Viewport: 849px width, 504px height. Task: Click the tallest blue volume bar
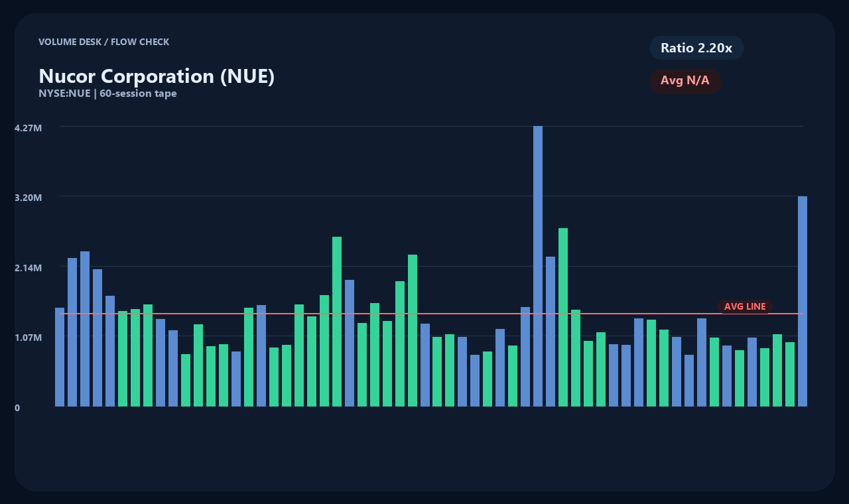coord(538,266)
